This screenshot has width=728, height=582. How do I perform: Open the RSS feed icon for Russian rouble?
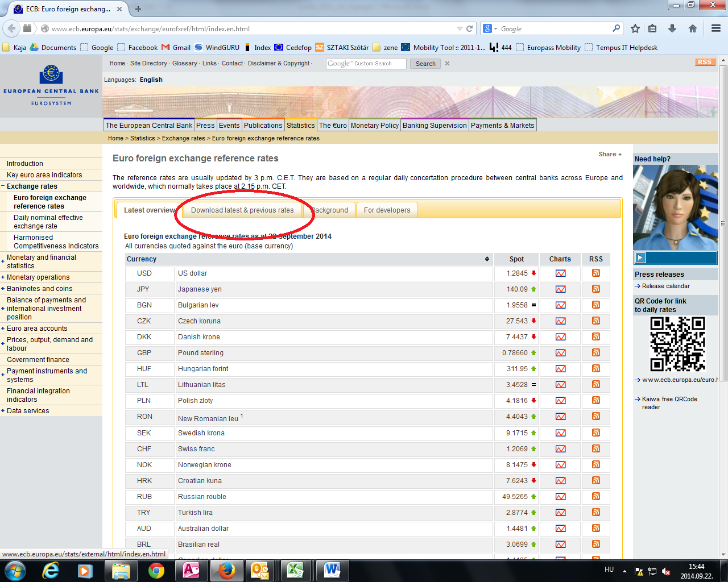[x=596, y=497]
